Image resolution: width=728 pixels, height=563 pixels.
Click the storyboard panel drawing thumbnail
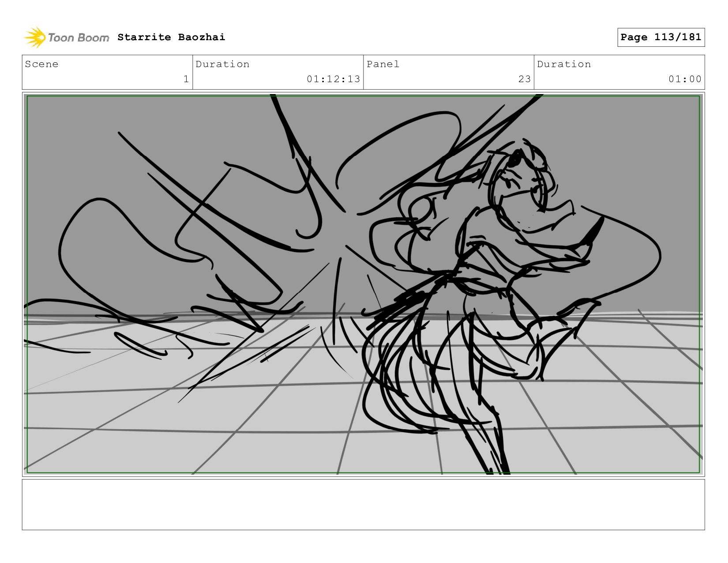point(363,284)
